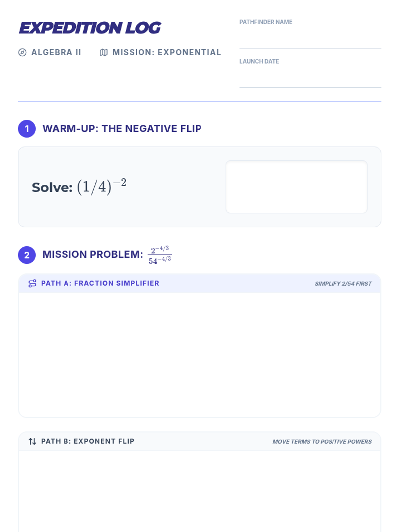Click the Launch Date entry line
Viewport: 399px width, 532px height.
point(310,81)
